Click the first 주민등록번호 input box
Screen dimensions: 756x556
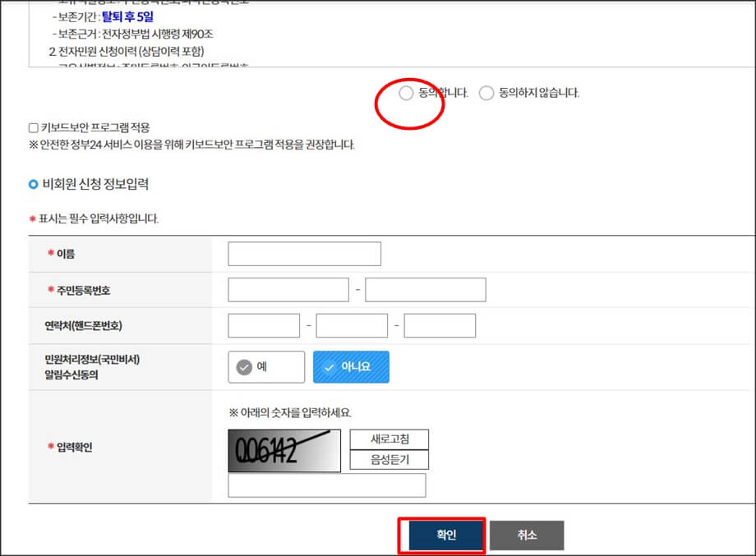[x=288, y=290]
